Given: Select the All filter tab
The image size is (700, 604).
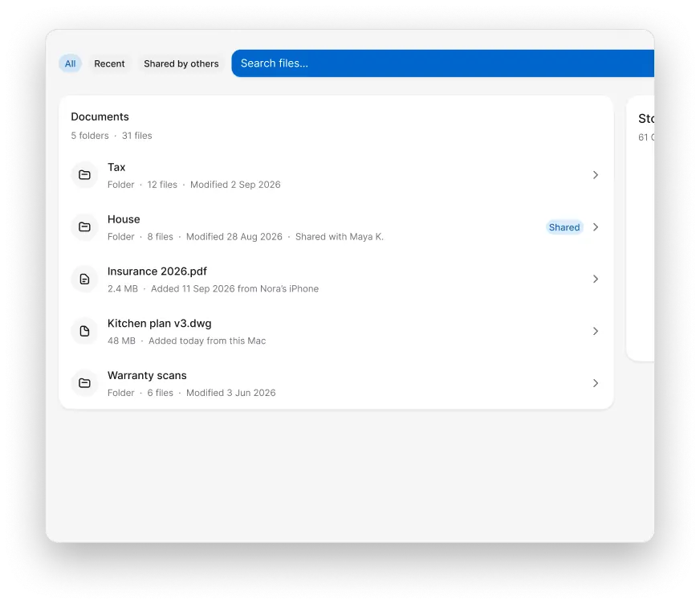Looking at the screenshot, I should [70, 63].
